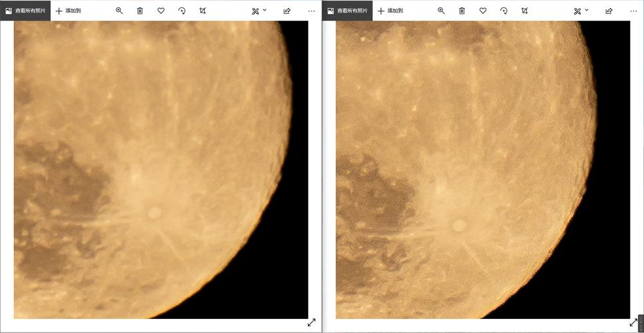
Task: Toggle favorite heart in right window
Action: coord(483,11)
